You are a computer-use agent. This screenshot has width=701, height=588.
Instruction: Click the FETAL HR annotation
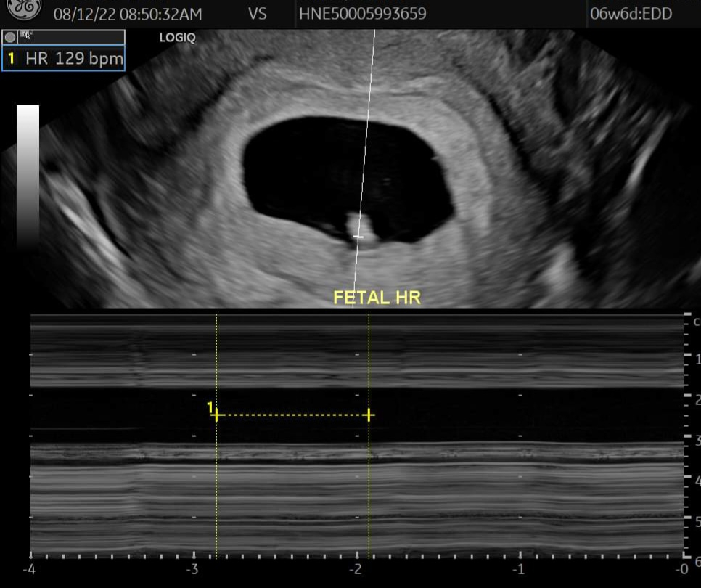(x=377, y=298)
